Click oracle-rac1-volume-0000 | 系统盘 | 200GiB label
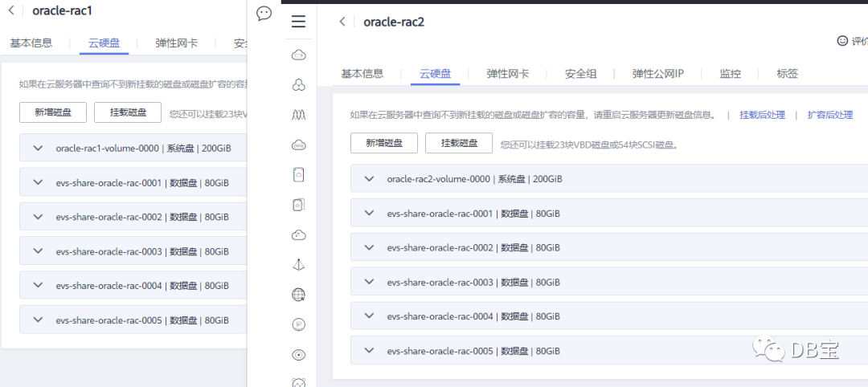 coord(143,149)
